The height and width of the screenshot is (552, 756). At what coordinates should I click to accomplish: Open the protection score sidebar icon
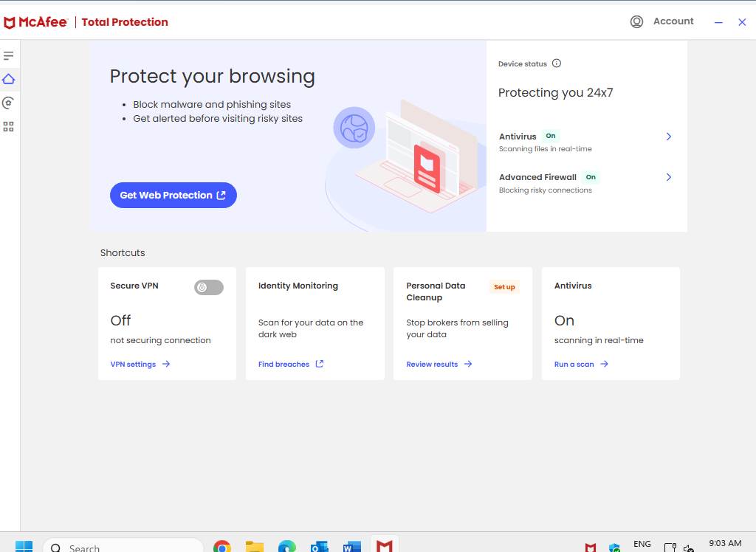(x=9, y=103)
